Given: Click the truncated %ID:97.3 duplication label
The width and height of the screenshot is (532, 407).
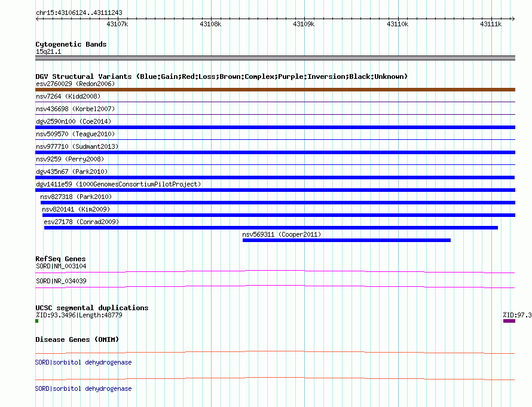Looking at the screenshot, I should (x=518, y=315).
